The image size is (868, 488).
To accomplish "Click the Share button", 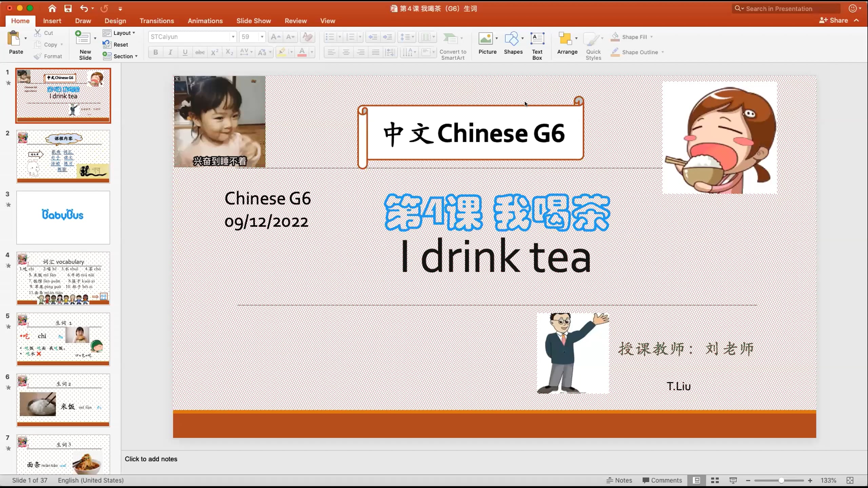I will pyautogui.click(x=833, y=20).
